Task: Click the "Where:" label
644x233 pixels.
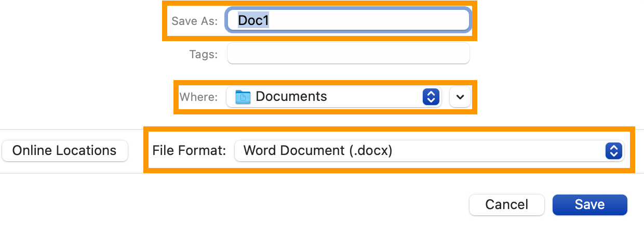Action: tap(198, 97)
